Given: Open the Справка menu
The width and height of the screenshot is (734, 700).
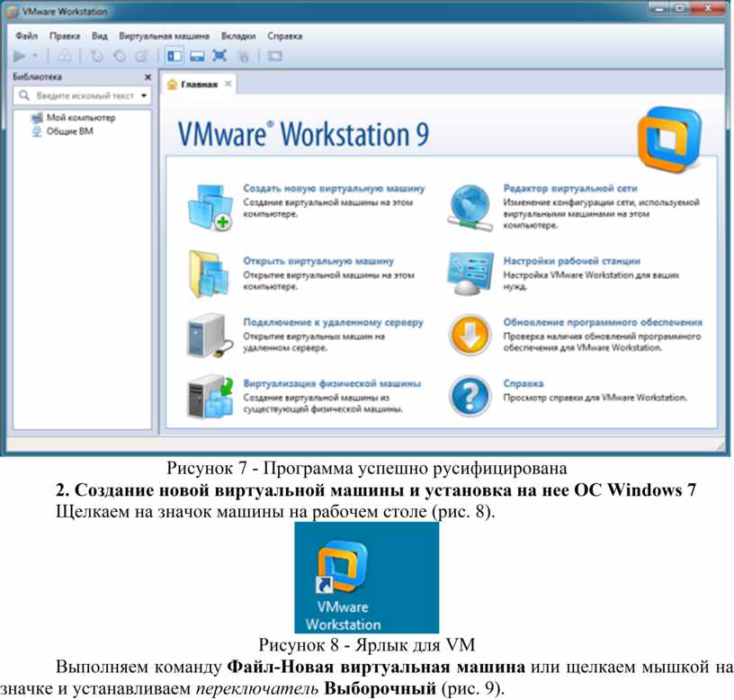Looking at the screenshot, I should pos(284,36).
